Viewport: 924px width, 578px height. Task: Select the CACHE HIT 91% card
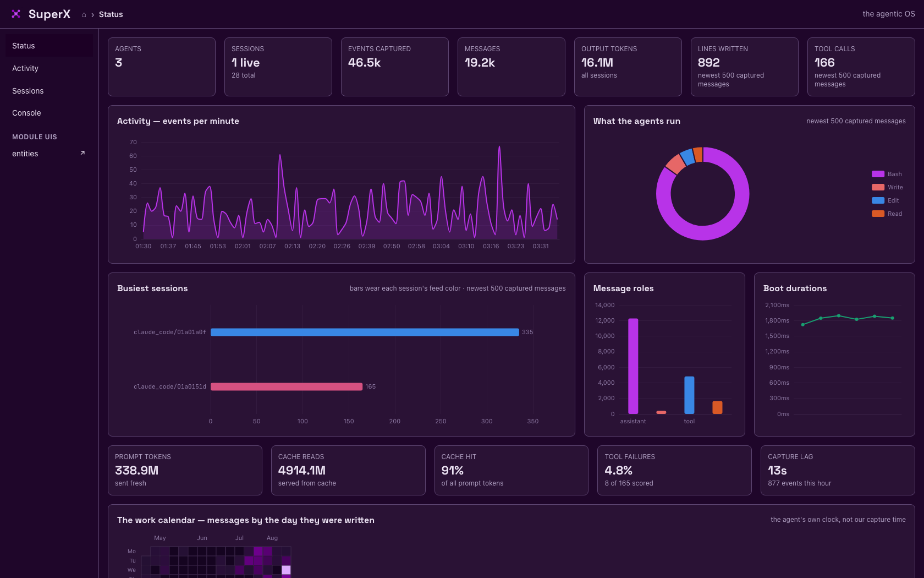(x=512, y=470)
